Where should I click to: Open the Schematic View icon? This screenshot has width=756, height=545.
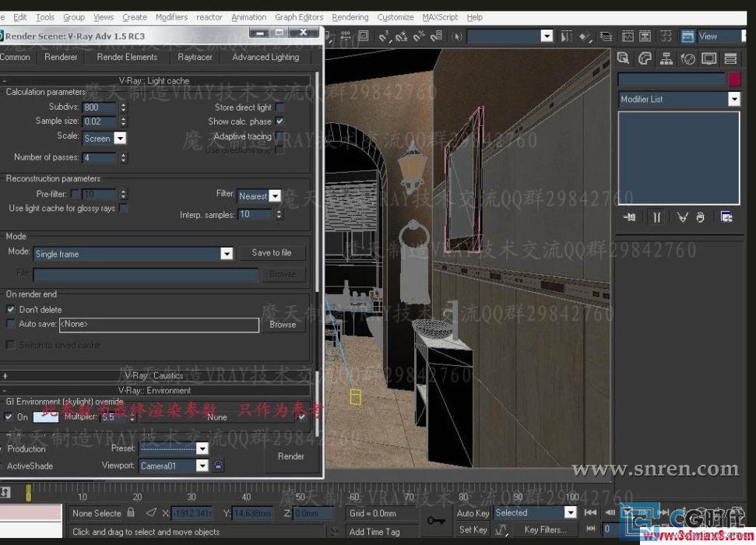tap(645, 36)
